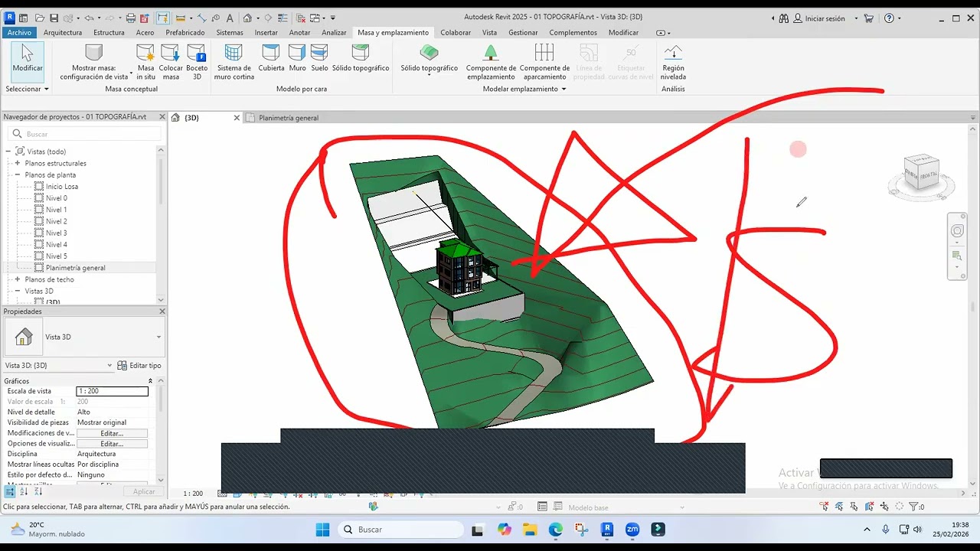This screenshot has width=980, height=551.
Task: Collapse the Planos de planta node
Action: click(17, 174)
